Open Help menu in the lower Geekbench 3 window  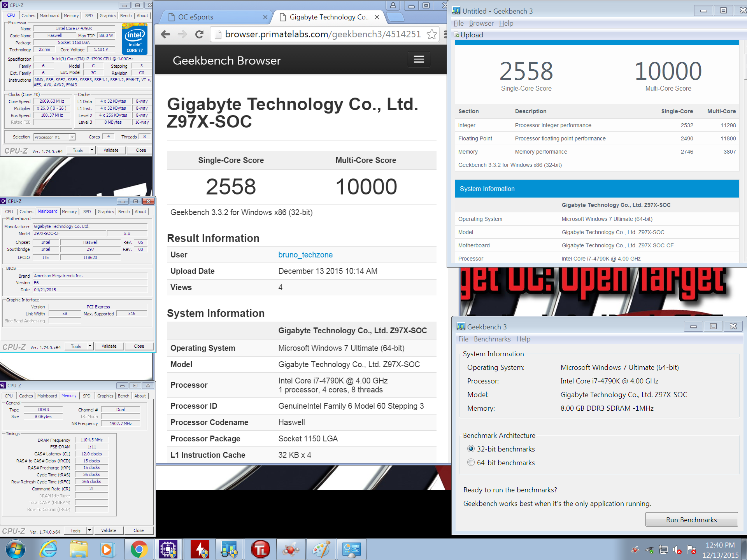click(x=523, y=339)
